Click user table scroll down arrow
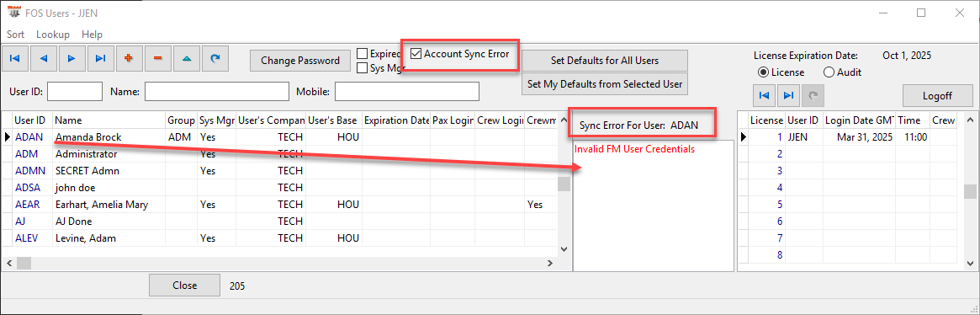Image resolution: width=980 pixels, height=315 pixels. (564, 248)
